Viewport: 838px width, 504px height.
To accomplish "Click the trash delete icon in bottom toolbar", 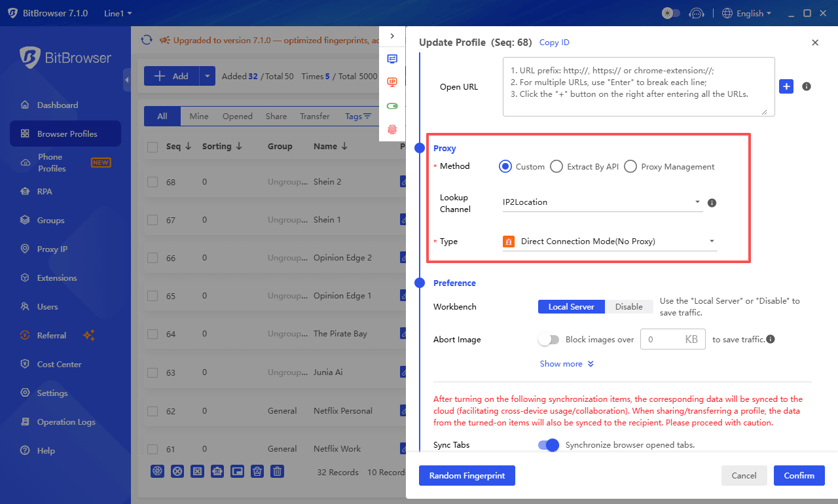I will [278, 471].
